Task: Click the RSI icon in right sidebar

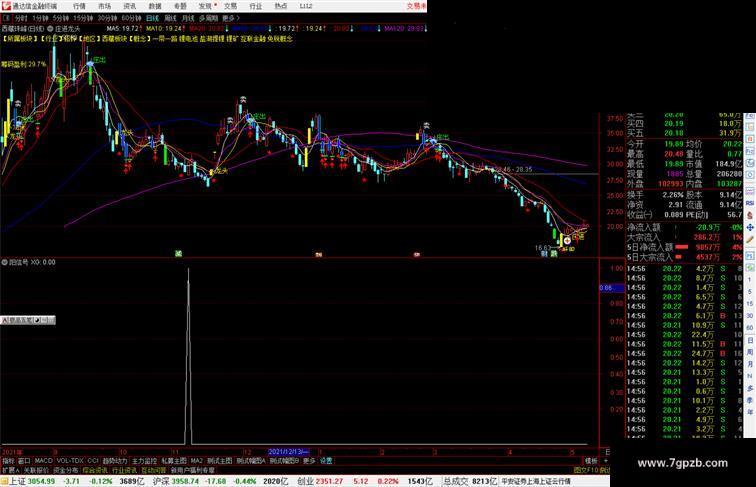Action: [750, 203]
